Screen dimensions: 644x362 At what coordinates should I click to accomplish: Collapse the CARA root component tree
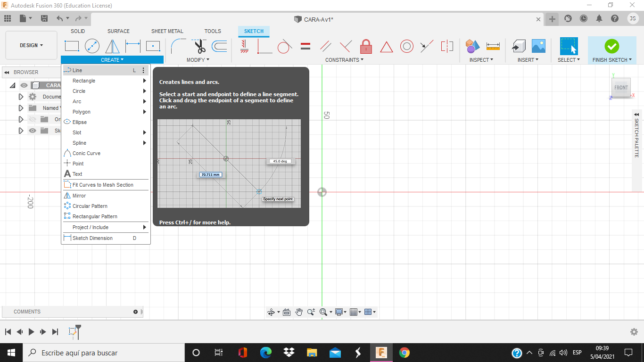pyautogui.click(x=12, y=85)
